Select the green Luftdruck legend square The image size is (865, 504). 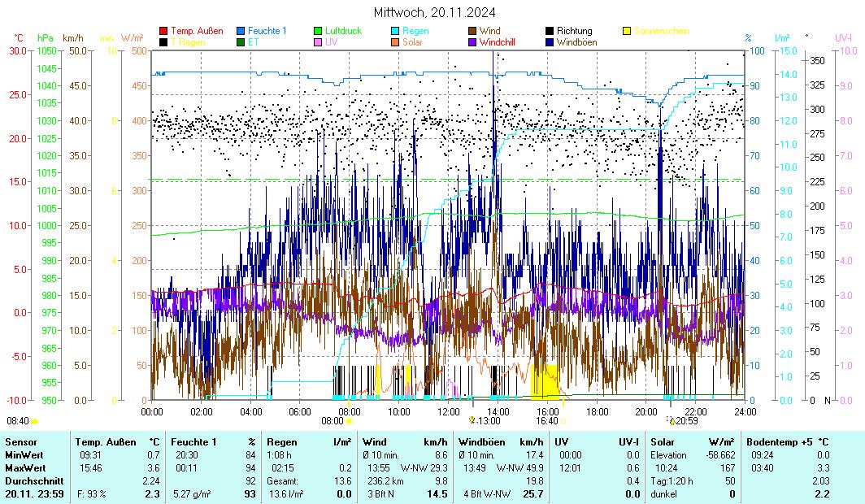318,31
